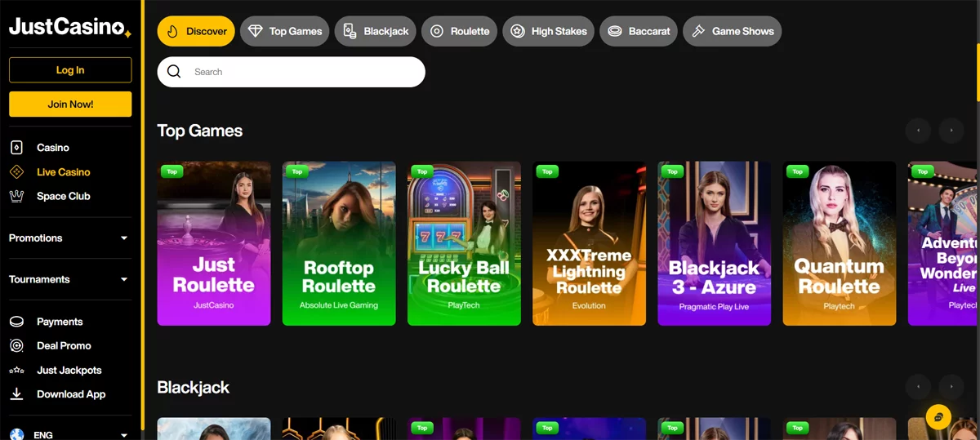Screen dimensions: 980x440
Task: Click next arrow for Blackjack carousel
Action: [951, 387]
